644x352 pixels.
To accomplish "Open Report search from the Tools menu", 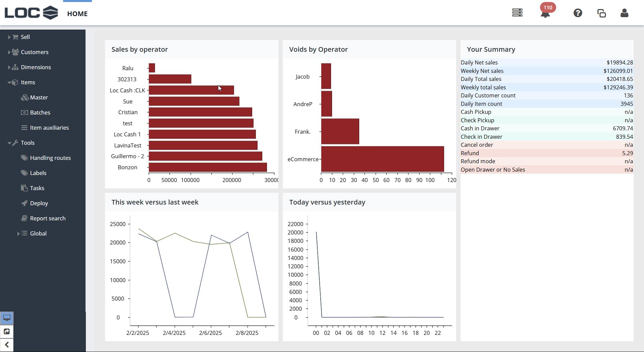I will point(48,218).
